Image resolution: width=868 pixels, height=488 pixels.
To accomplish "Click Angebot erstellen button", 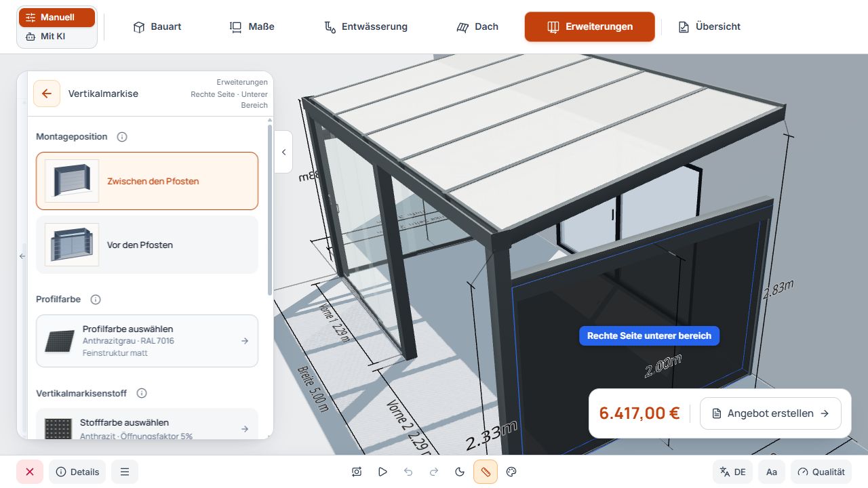I will (770, 413).
